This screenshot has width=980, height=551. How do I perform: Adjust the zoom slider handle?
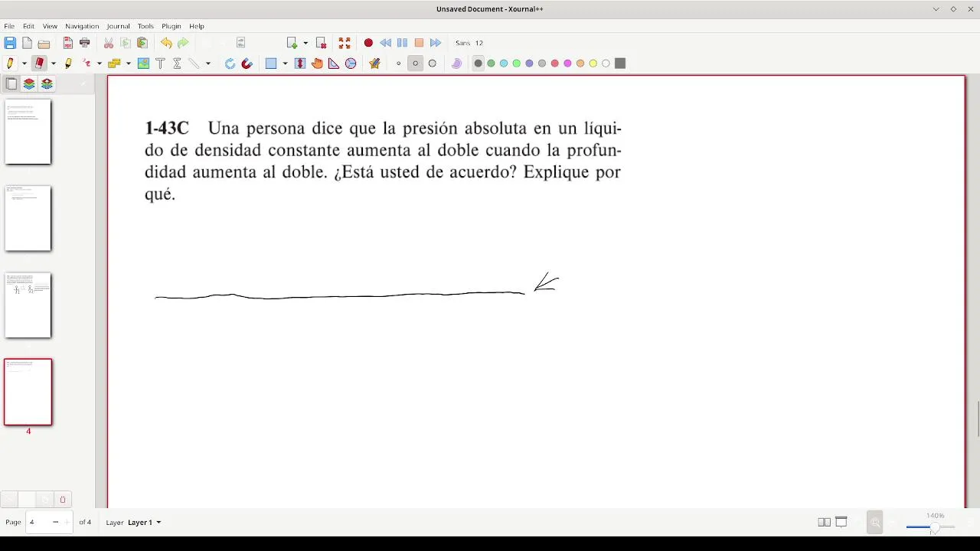coord(934,527)
